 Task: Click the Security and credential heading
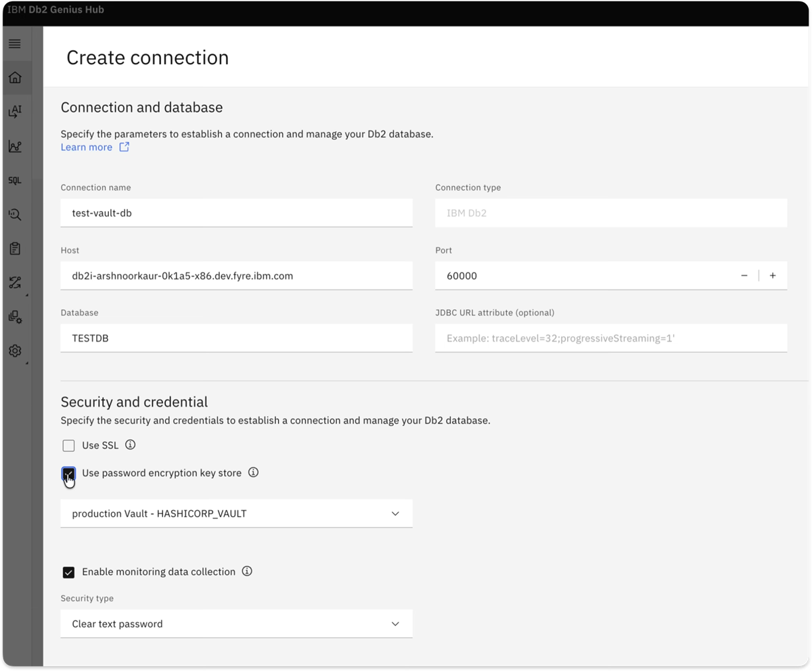point(134,402)
